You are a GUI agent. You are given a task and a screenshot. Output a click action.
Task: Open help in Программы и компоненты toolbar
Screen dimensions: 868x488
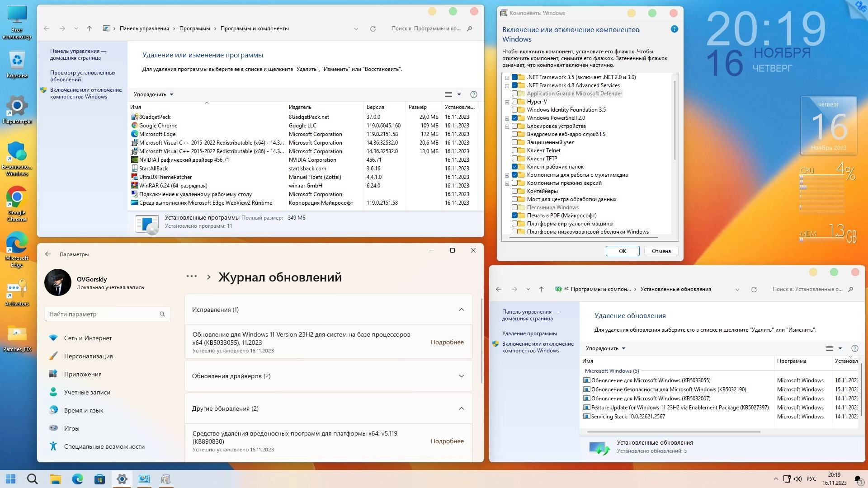[x=473, y=94]
